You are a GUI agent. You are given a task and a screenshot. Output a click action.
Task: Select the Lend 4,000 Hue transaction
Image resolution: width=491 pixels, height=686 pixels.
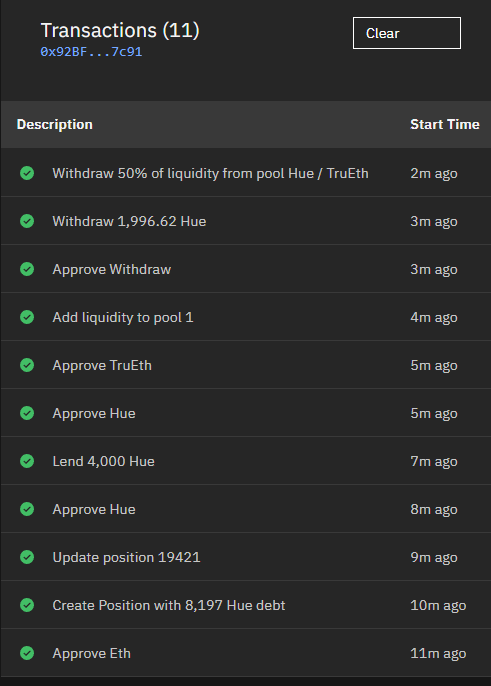pos(246,461)
